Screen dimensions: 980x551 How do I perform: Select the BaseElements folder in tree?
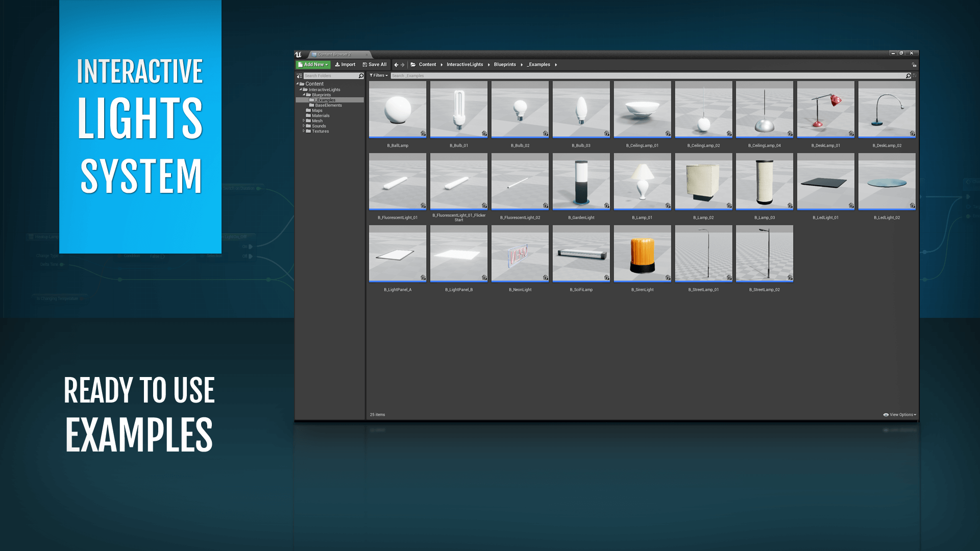[326, 105]
